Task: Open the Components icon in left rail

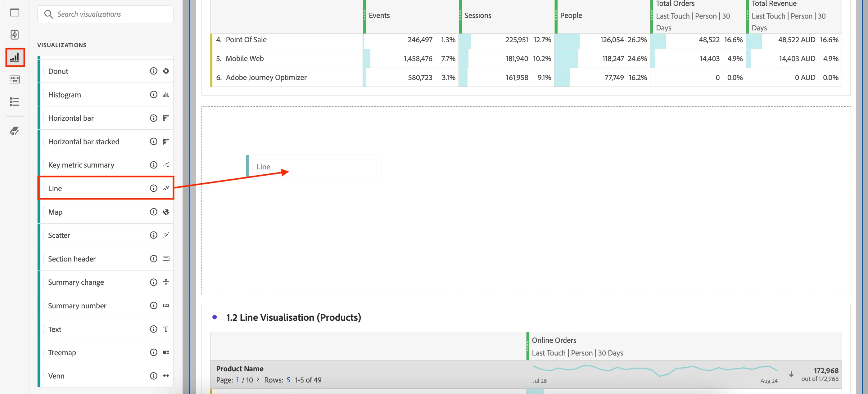Action: tap(15, 79)
